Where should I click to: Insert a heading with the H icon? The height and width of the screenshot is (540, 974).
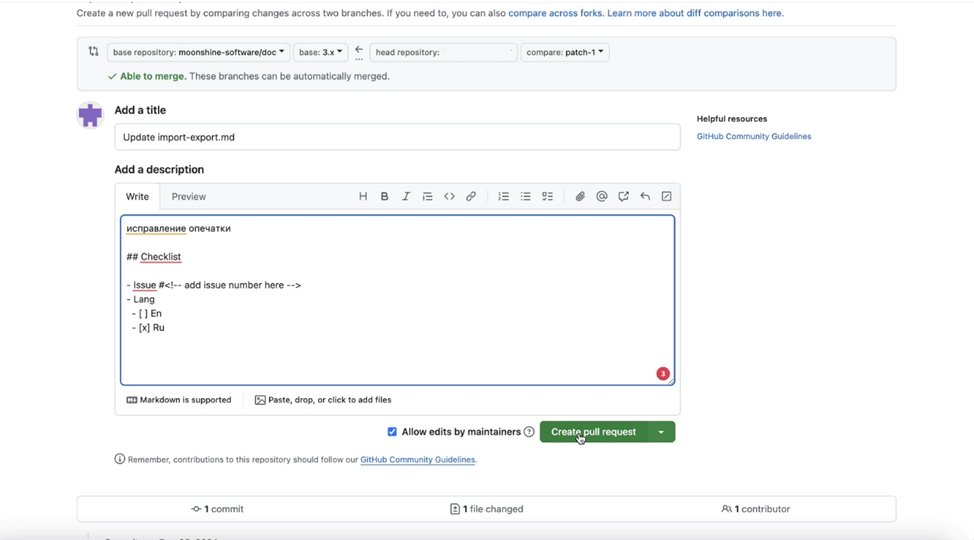tap(363, 196)
